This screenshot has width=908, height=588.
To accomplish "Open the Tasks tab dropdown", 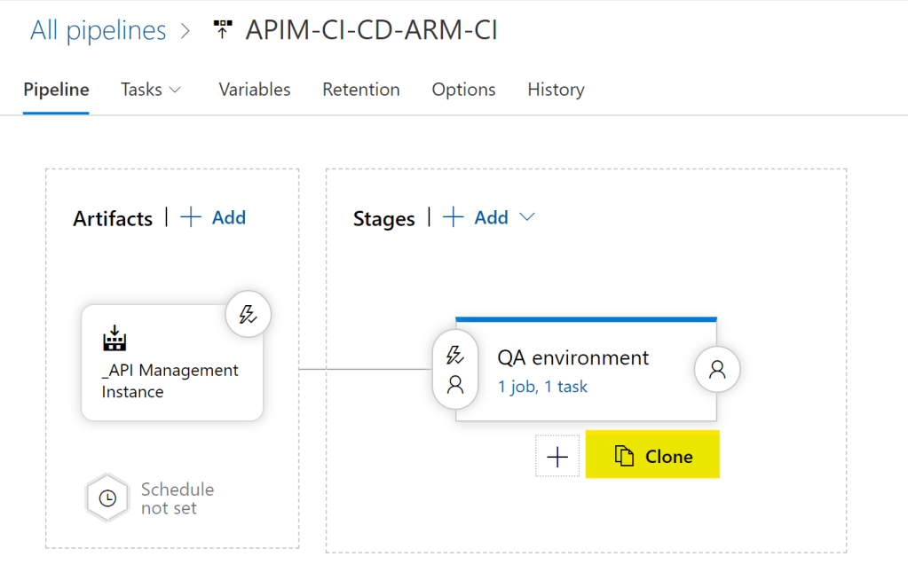I will [x=151, y=90].
